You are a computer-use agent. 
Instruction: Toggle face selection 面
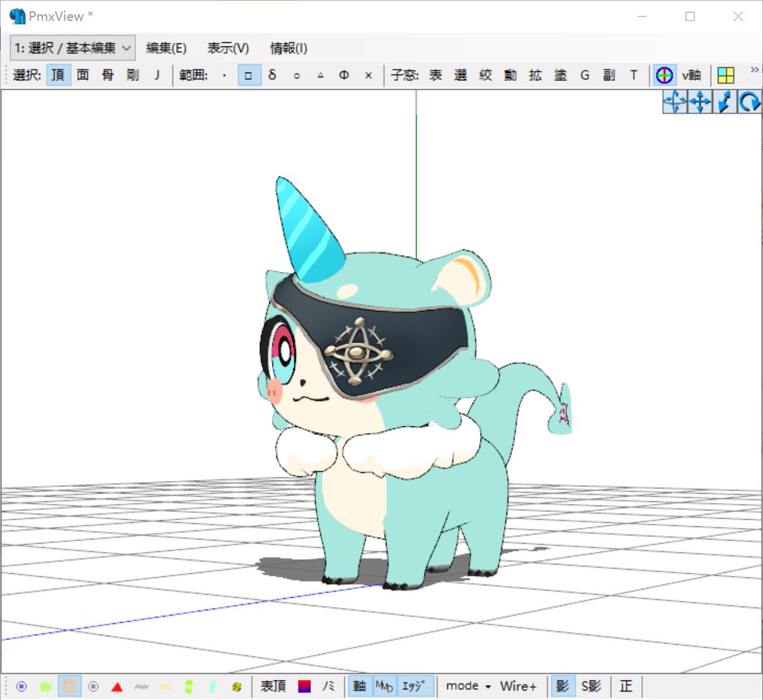(x=83, y=75)
